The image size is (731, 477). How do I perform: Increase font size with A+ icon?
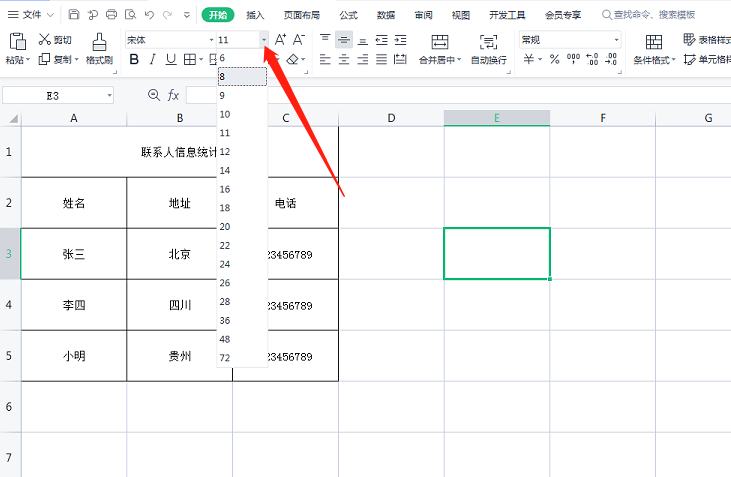click(x=280, y=40)
